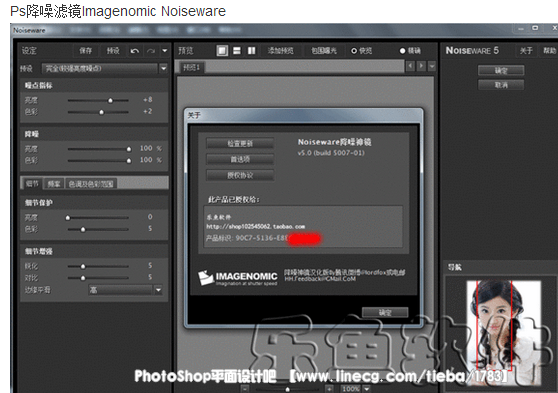The height and width of the screenshot is (393, 558).
Task: Click the 确定 OK button in About dialog
Action: [x=385, y=313]
